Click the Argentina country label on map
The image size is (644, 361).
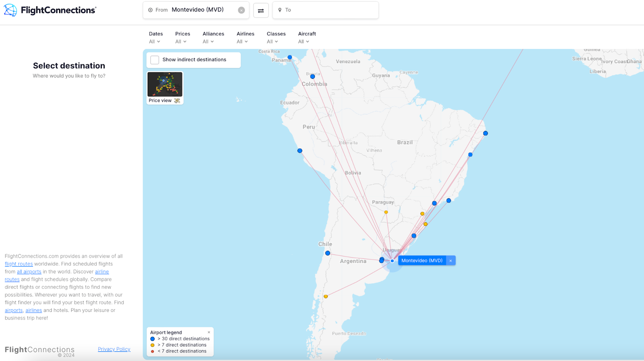353,261
